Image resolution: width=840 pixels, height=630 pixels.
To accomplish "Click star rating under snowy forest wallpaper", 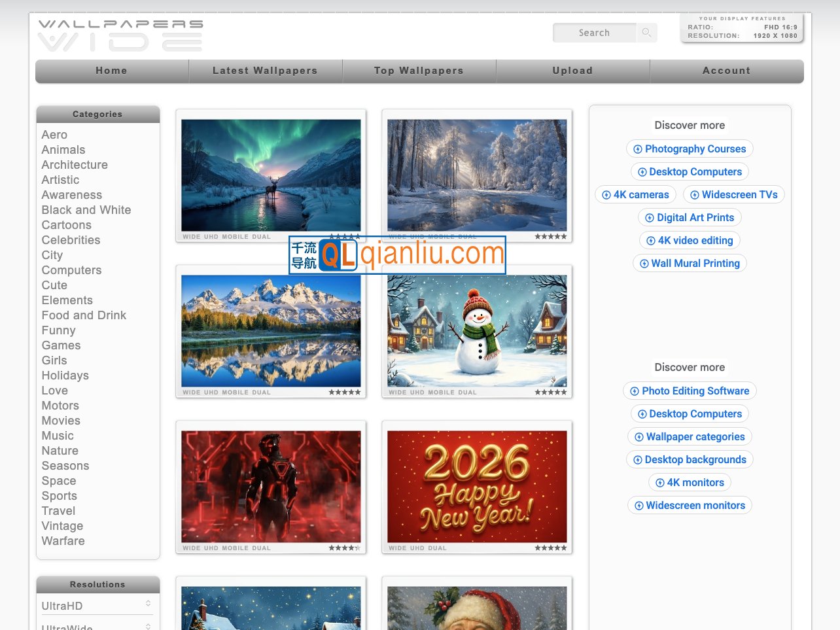I will point(550,237).
